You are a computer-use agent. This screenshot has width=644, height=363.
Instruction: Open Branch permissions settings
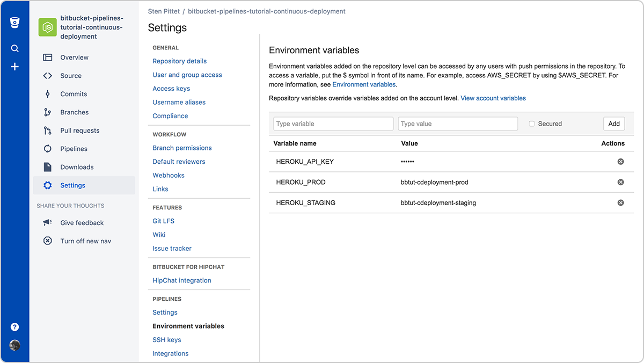click(182, 148)
